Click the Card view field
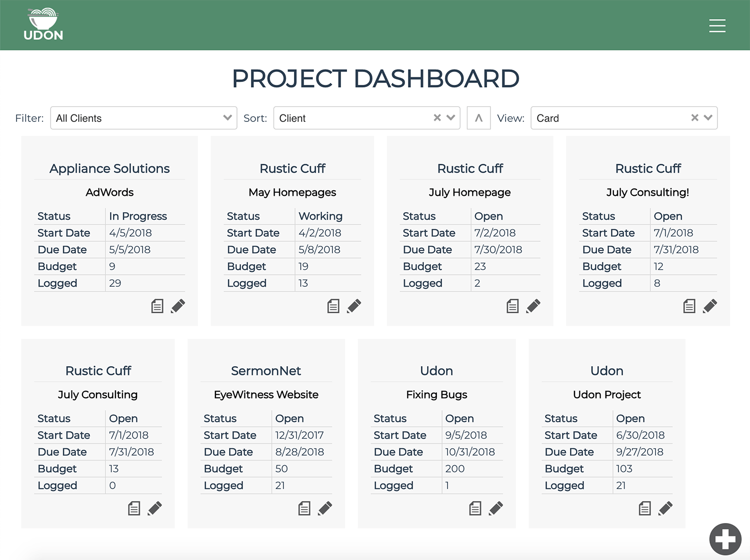The image size is (750, 560). tap(624, 118)
